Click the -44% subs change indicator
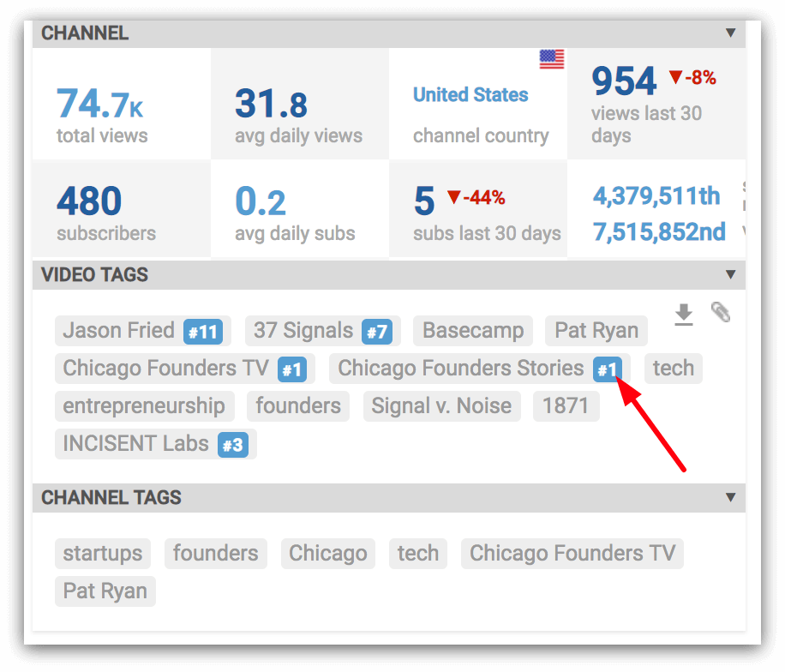Viewport: 785px width, 672px height. coord(476,197)
